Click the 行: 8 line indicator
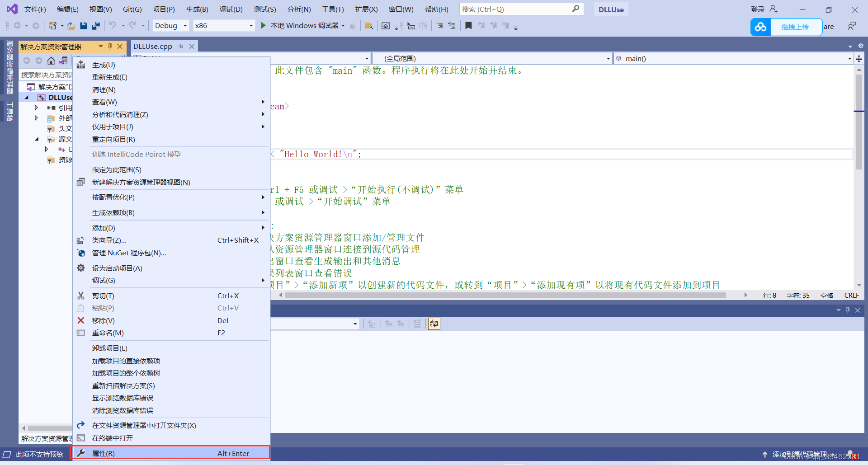The width and height of the screenshot is (868, 465). [x=769, y=295]
